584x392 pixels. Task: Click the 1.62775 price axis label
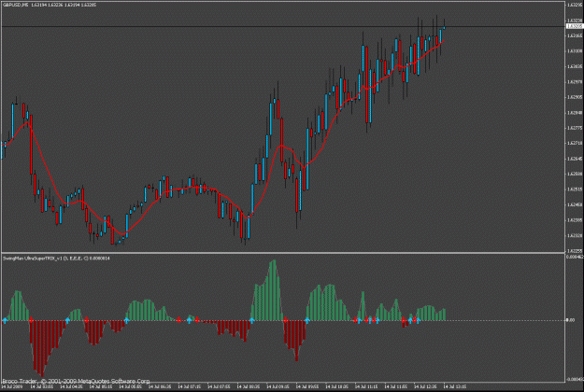[576, 128]
